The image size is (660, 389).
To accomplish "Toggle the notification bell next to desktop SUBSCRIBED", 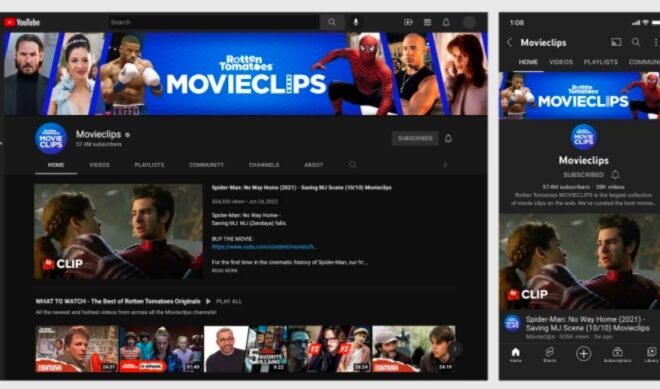I will (x=448, y=138).
